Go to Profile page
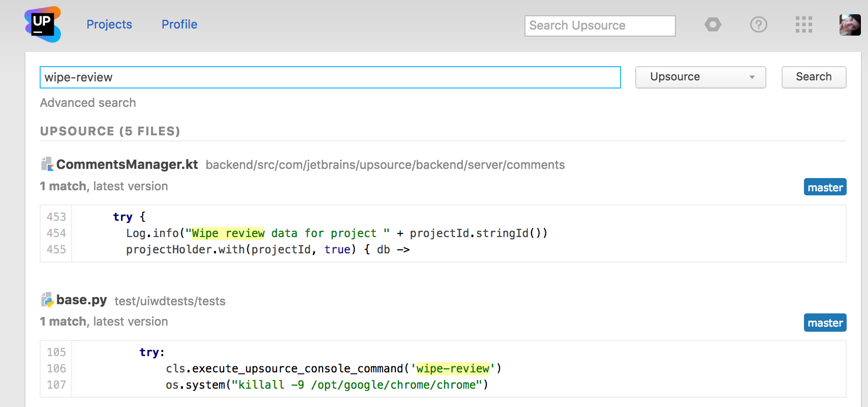This screenshot has height=407, width=868. [x=179, y=24]
